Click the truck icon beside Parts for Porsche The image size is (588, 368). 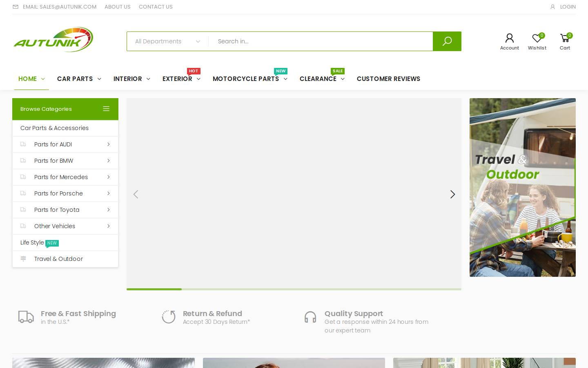coord(23,193)
